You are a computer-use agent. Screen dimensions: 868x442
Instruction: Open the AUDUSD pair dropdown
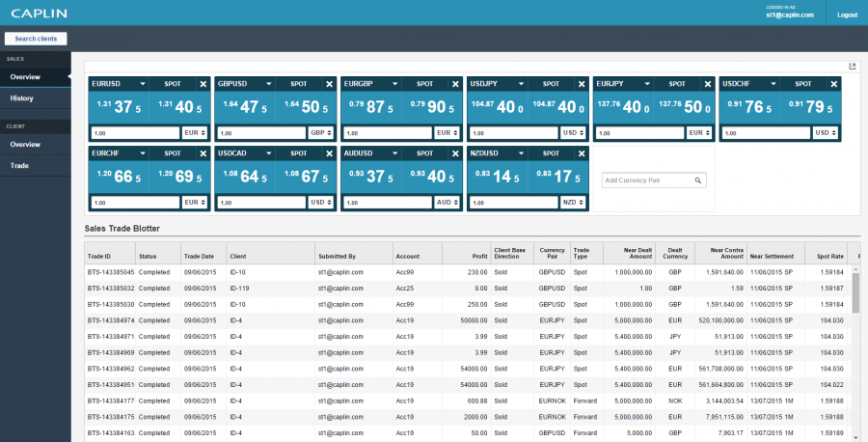click(x=394, y=153)
